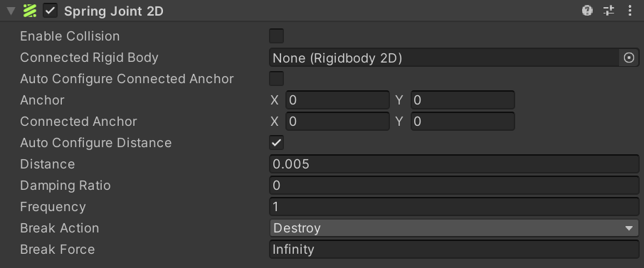Image resolution: width=644 pixels, height=268 pixels.
Task: Open the Rigidbody 2D object picker circle
Action: coord(629,58)
